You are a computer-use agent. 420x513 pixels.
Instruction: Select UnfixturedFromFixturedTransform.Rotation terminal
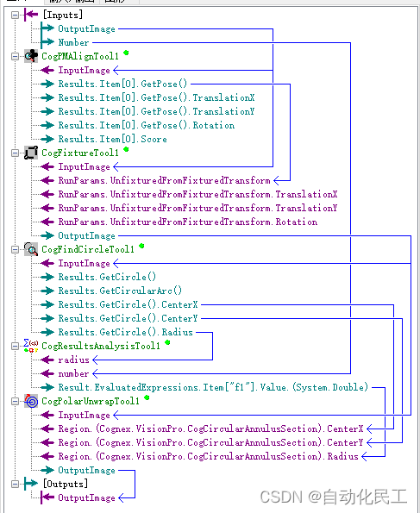pyautogui.click(x=188, y=222)
